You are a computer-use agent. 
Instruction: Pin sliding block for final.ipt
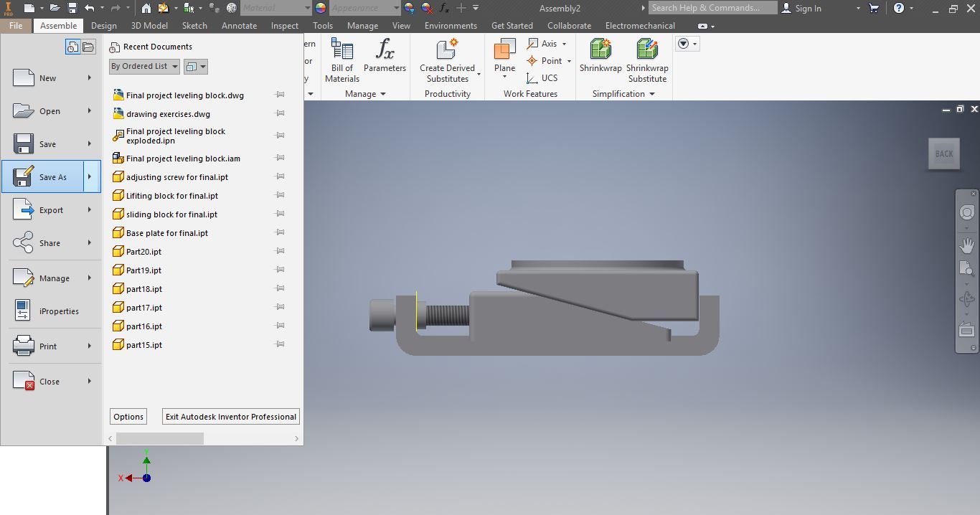pos(281,214)
